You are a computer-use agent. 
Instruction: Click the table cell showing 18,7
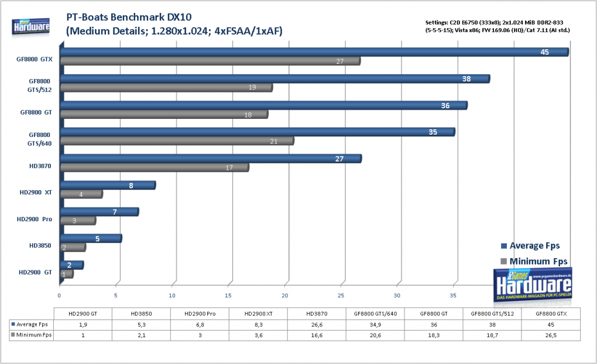pyautogui.click(x=492, y=335)
